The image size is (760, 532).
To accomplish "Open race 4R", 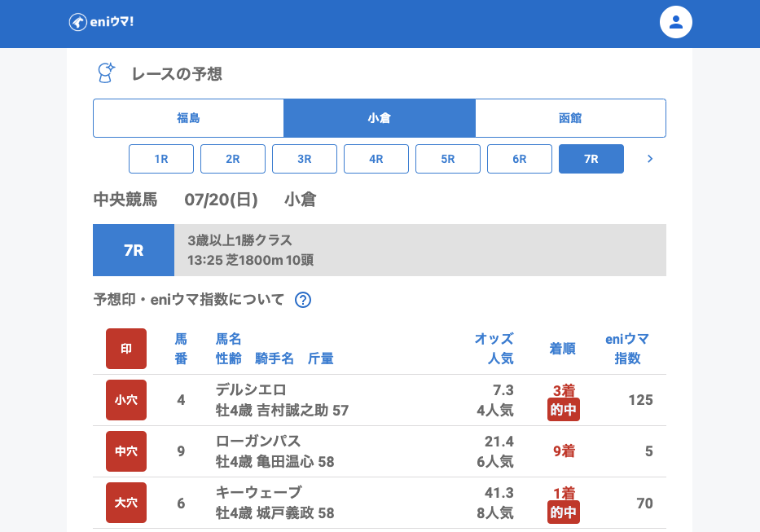I will coord(376,159).
